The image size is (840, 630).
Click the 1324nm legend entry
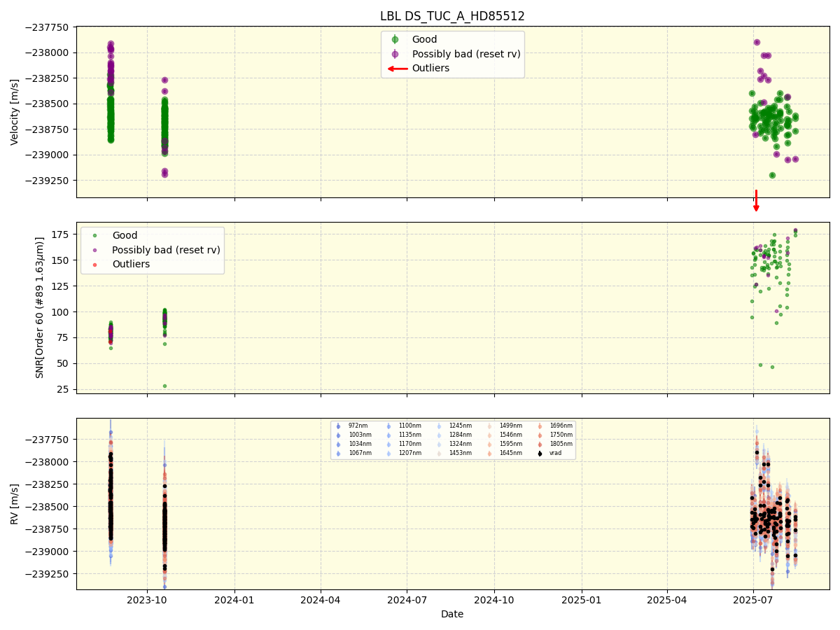(x=461, y=444)
